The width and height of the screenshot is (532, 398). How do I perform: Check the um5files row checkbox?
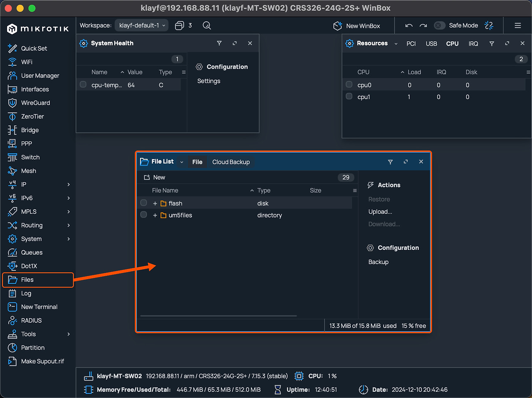pyautogui.click(x=143, y=215)
